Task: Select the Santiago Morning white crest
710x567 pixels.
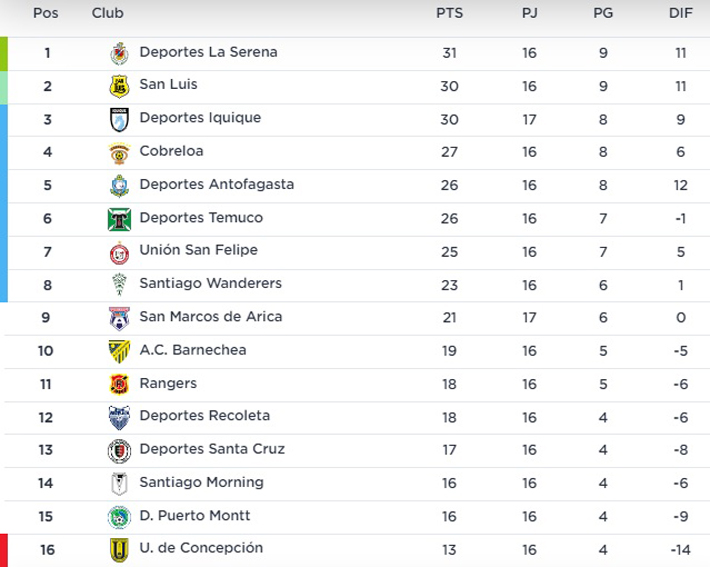Action: pos(120,484)
